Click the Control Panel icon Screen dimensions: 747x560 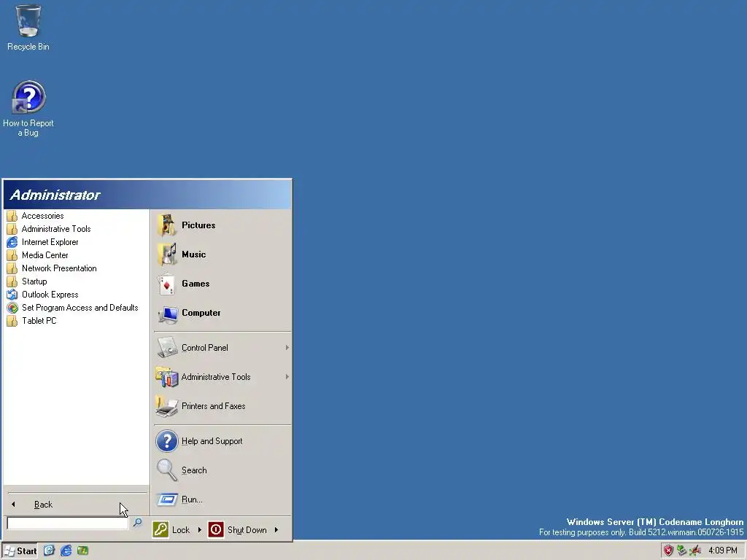[x=167, y=348]
